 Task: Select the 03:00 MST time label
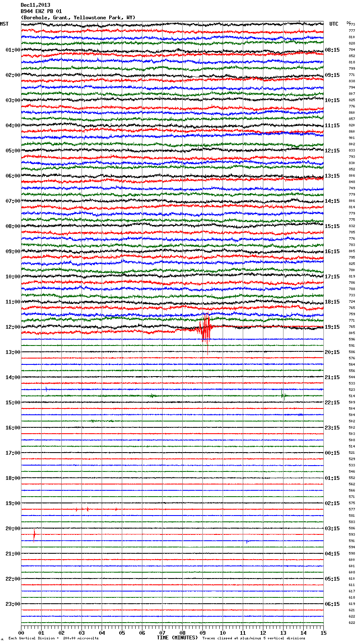click(13, 100)
